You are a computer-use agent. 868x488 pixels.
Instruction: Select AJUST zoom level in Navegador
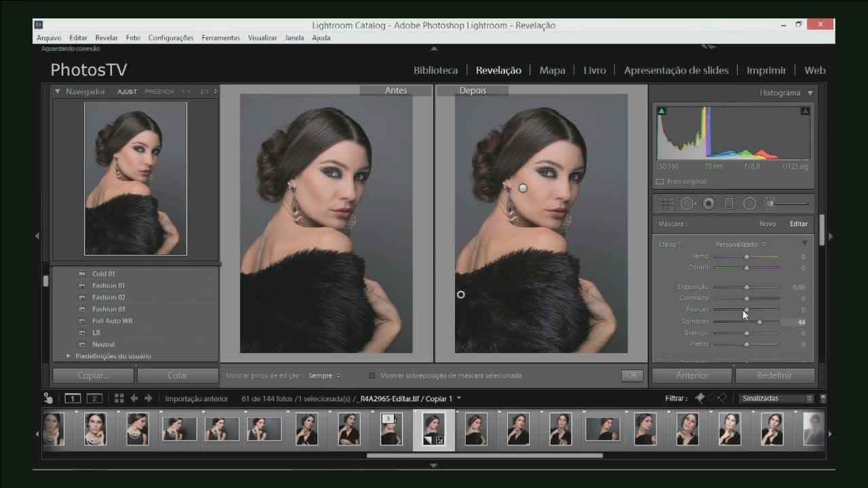[127, 91]
